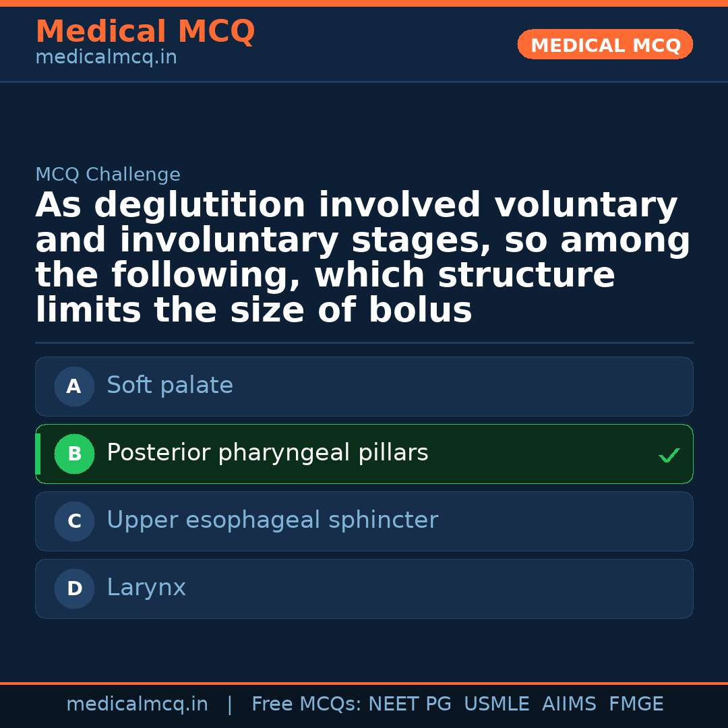Click the FMGE footer text
The height and width of the screenshot is (728, 728).
coord(636,704)
